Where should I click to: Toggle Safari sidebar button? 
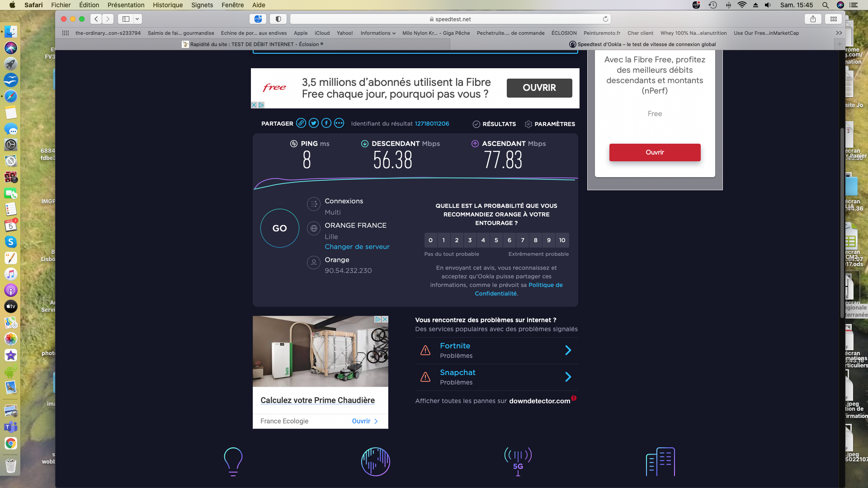(x=126, y=19)
